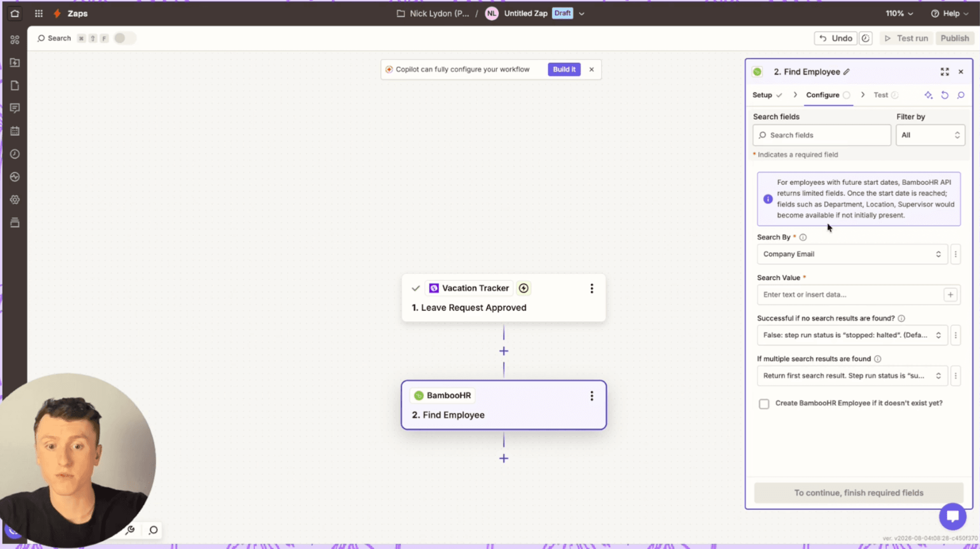The image size is (980, 549).
Task: Open the chat support bubble
Action: click(x=953, y=516)
